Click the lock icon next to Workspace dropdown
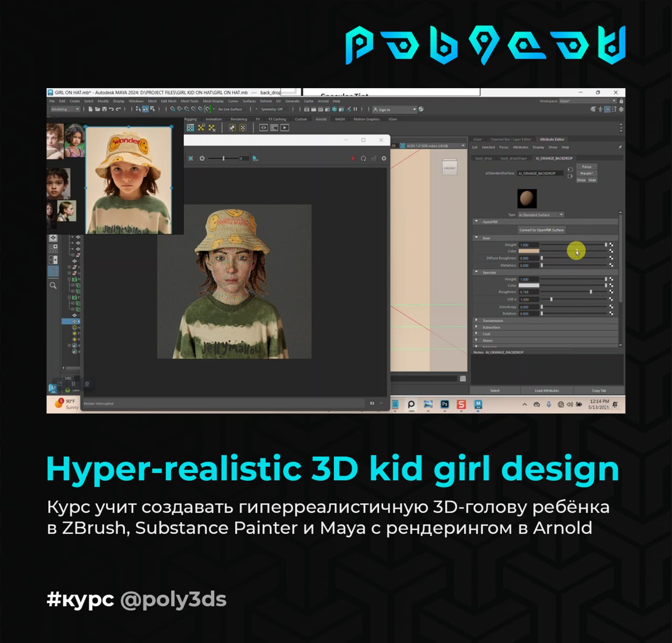The height and width of the screenshot is (643, 672). 622,101
